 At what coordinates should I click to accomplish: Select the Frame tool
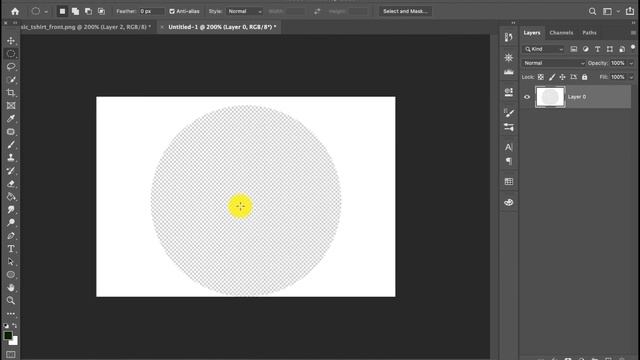tap(11, 106)
